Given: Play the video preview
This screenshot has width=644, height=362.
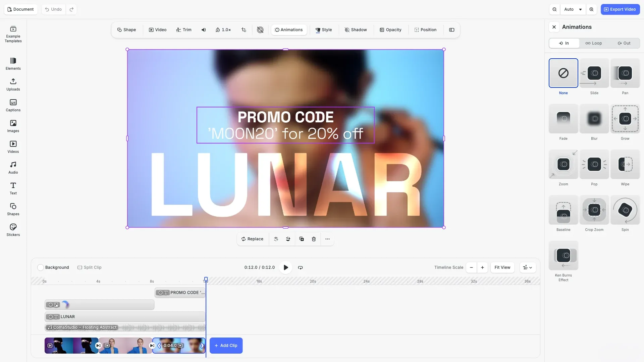Looking at the screenshot, I should click(x=286, y=267).
